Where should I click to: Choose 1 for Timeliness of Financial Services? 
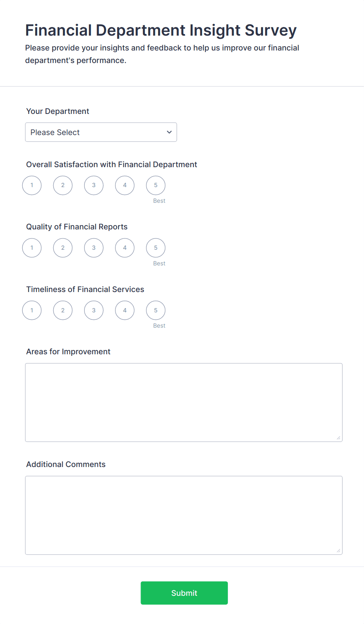(32, 310)
